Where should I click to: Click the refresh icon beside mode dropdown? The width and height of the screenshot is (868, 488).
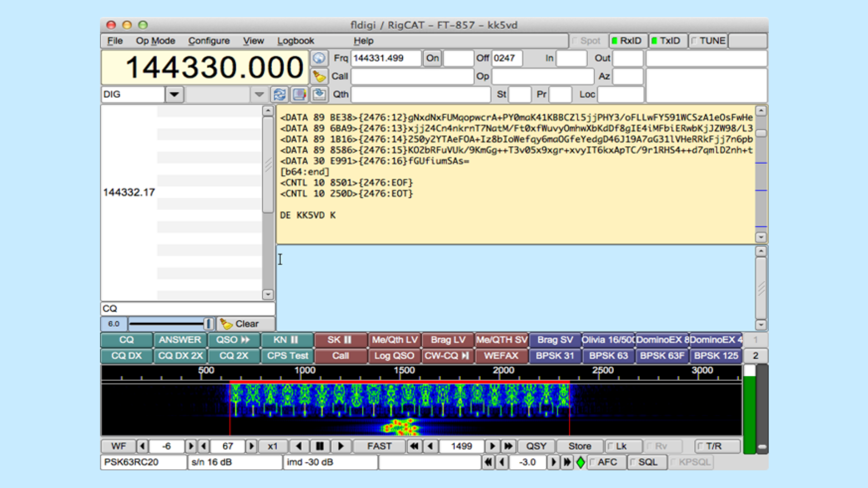point(279,94)
